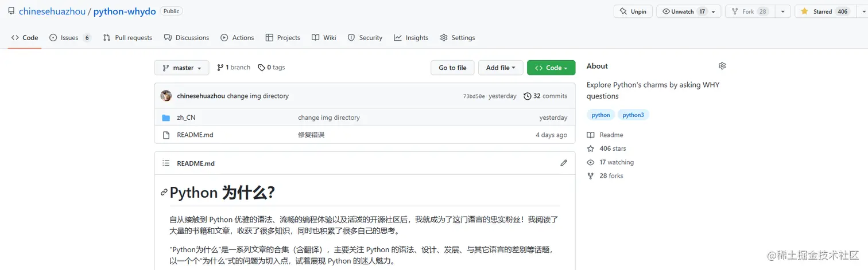Click the 4 days ago timestamp

(x=551, y=135)
